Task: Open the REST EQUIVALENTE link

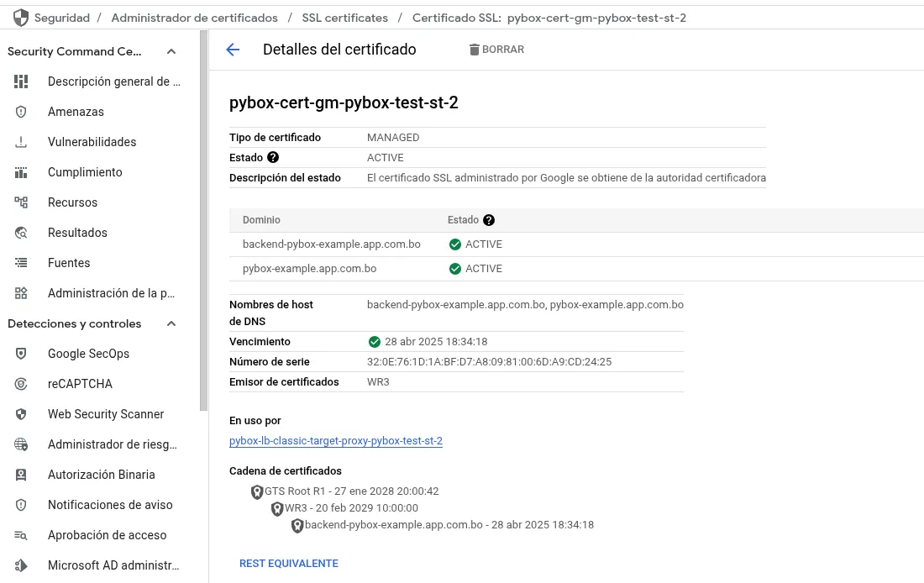Action: pyautogui.click(x=289, y=564)
